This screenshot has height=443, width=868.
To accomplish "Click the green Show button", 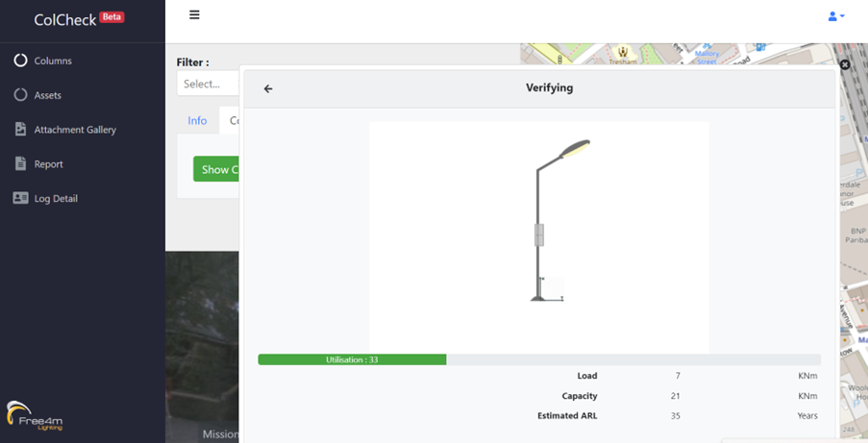I will click(216, 169).
